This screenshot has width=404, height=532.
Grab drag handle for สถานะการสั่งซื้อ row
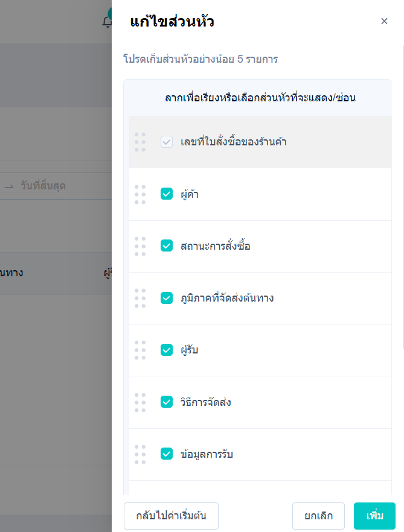[x=140, y=246]
